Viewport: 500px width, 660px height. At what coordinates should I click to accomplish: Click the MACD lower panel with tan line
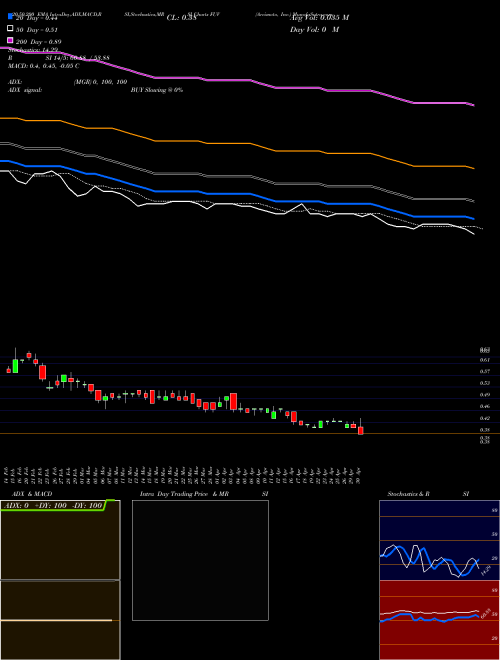(x=60, y=620)
